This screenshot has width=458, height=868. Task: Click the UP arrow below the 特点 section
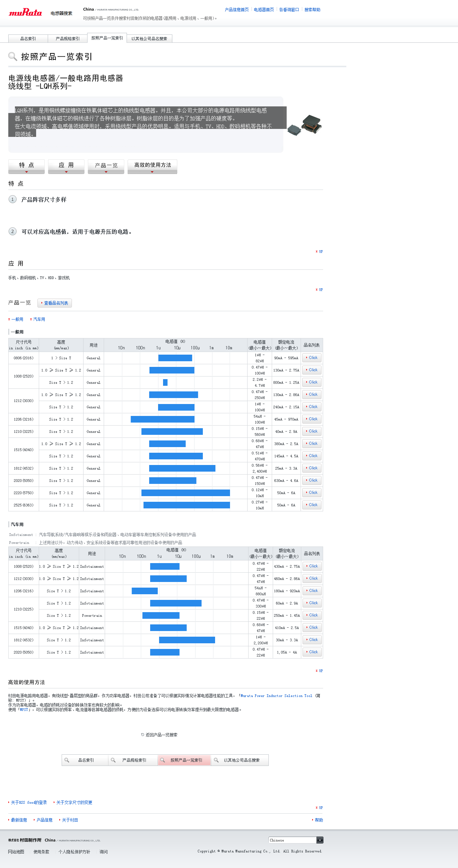pos(319,251)
